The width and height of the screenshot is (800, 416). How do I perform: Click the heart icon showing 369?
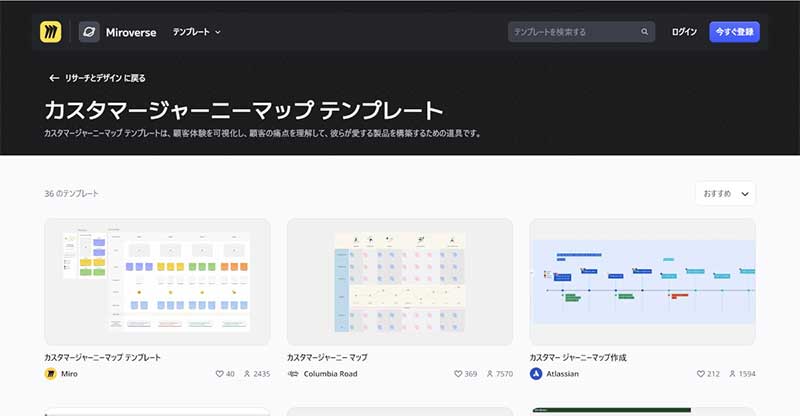point(458,374)
